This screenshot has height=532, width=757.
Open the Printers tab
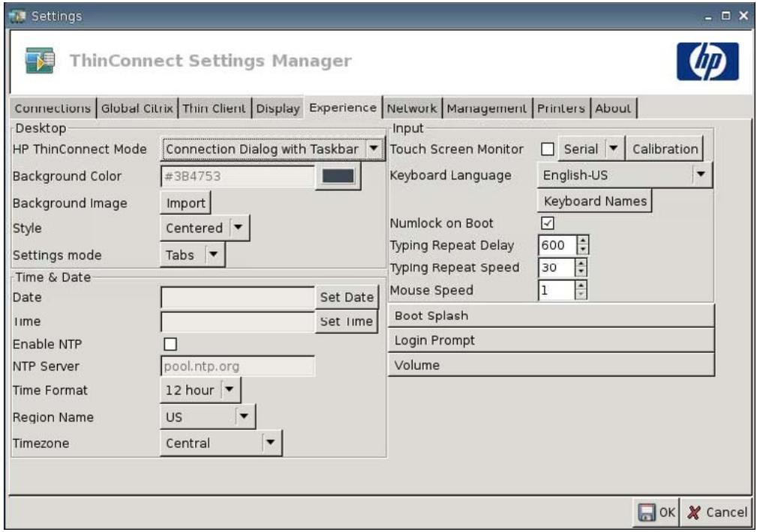tap(561, 108)
